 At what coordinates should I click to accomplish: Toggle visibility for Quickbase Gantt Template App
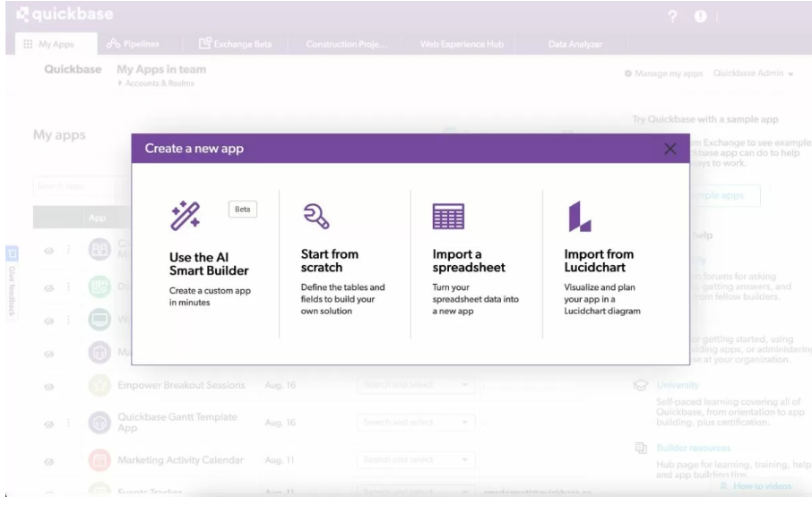tap(48, 424)
